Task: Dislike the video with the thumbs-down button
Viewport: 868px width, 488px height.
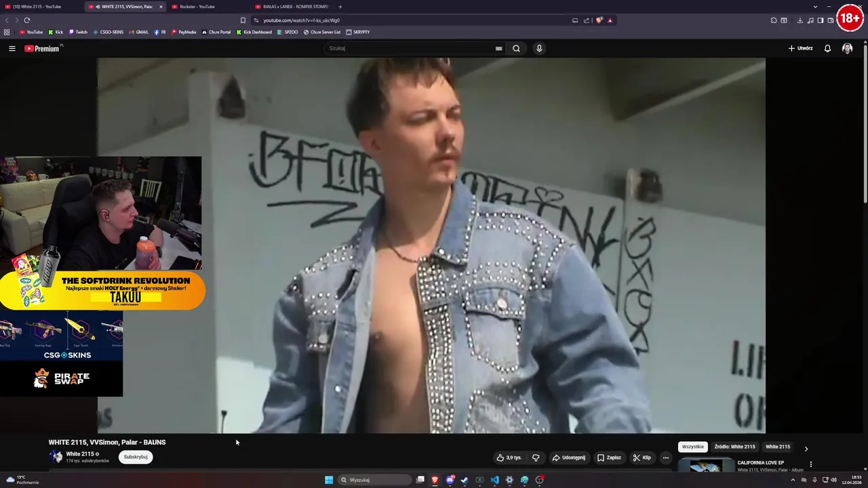Action: (x=536, y=457)
